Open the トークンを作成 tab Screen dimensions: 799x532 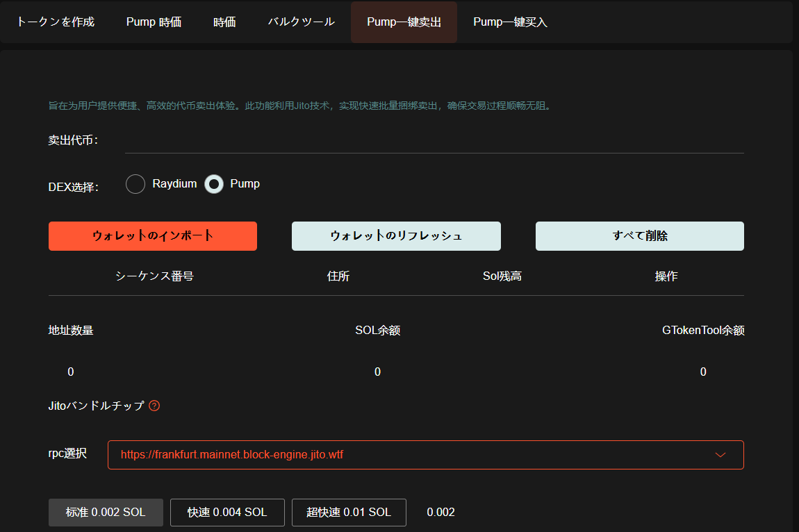click(56, 22)
